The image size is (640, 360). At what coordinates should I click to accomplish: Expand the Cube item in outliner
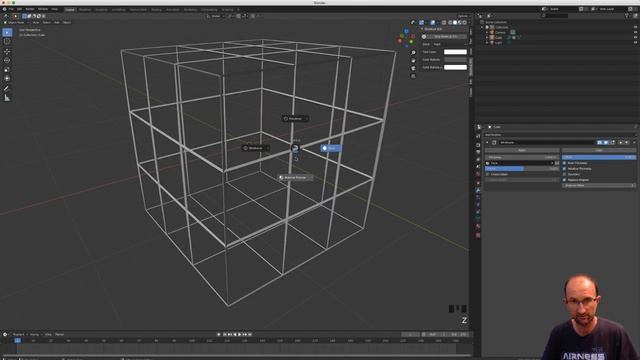point(487,37)
